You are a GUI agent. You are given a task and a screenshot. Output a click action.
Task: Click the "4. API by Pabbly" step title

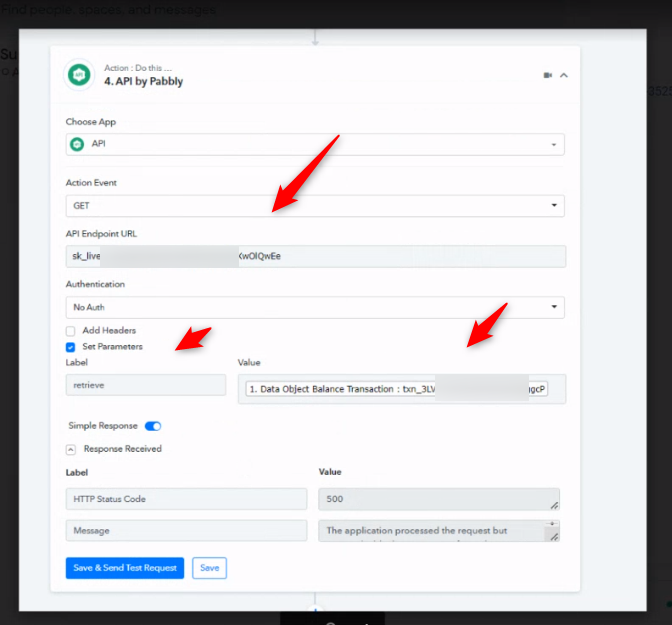click(144, 81)
